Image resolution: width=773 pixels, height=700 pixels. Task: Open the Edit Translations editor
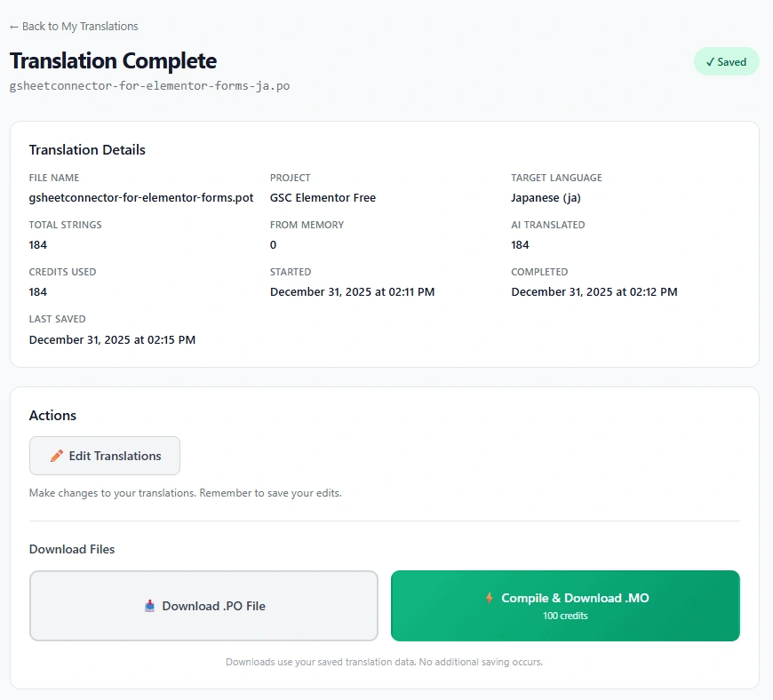(x=104, y=455)
